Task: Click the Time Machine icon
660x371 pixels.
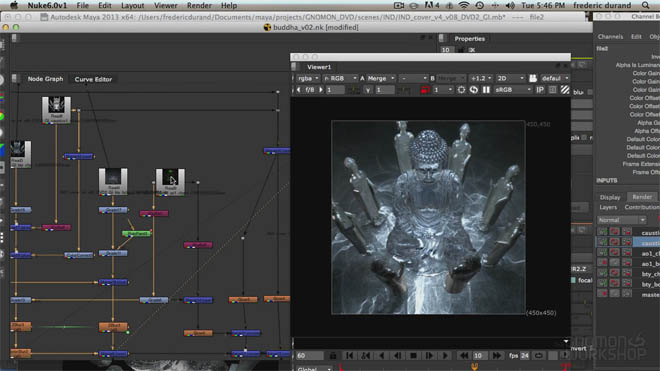Action: [479, 5]
